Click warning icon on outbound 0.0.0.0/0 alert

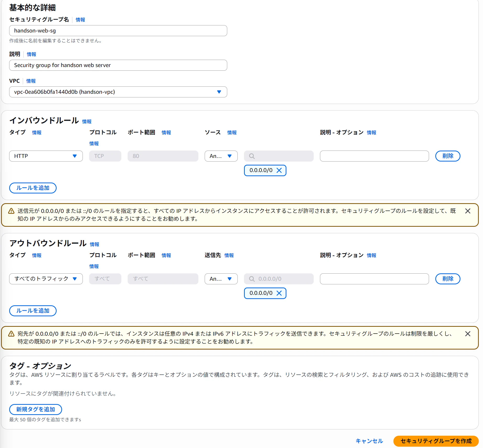click(11, 334)
